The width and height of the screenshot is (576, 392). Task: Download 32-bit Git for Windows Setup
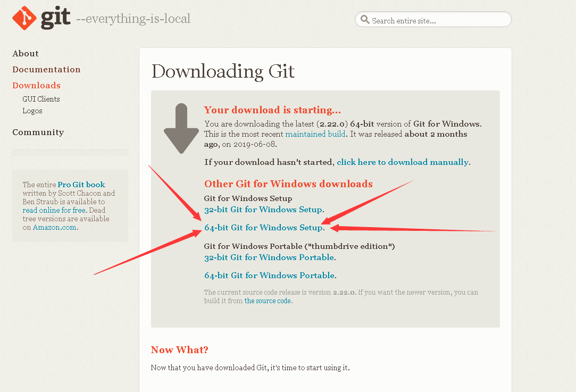pyautogui.click(x=263, y=210)
